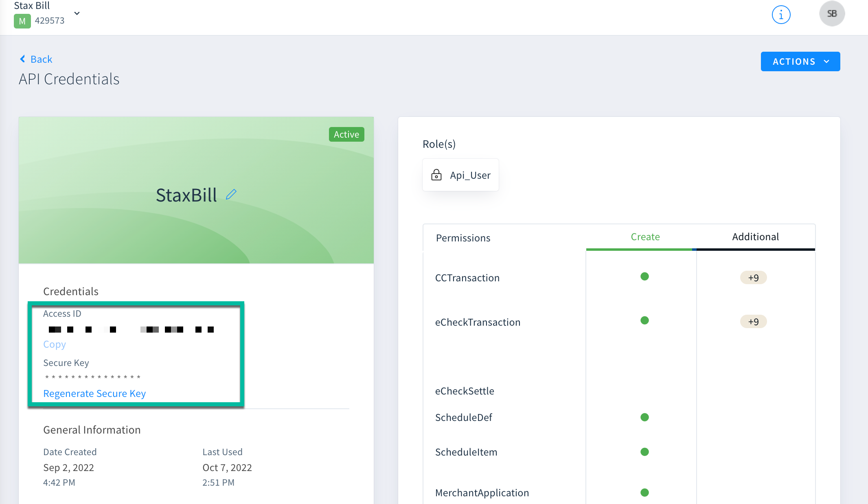
Task: Click the Active status badge
Action: click(346, 134)
